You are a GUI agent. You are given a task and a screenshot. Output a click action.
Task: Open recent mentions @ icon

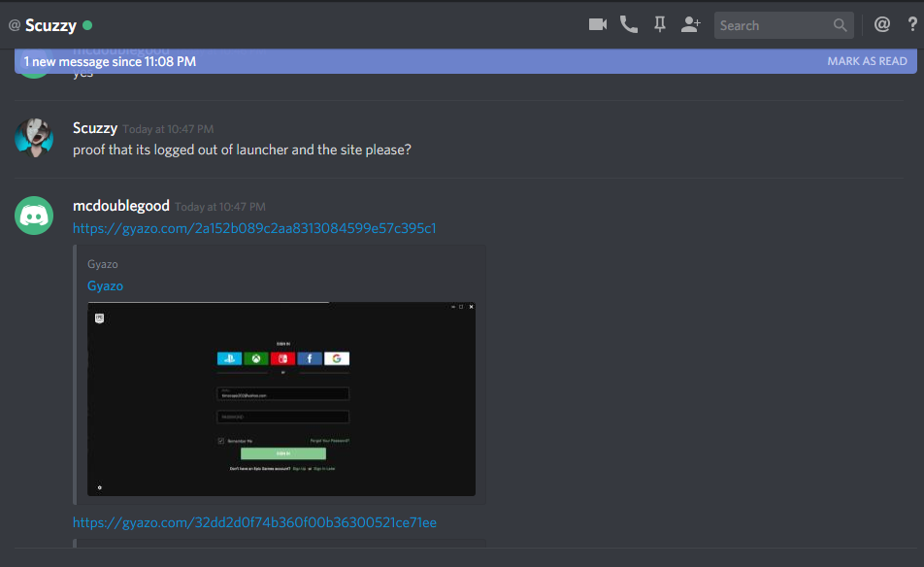click(x=881, y=24)
